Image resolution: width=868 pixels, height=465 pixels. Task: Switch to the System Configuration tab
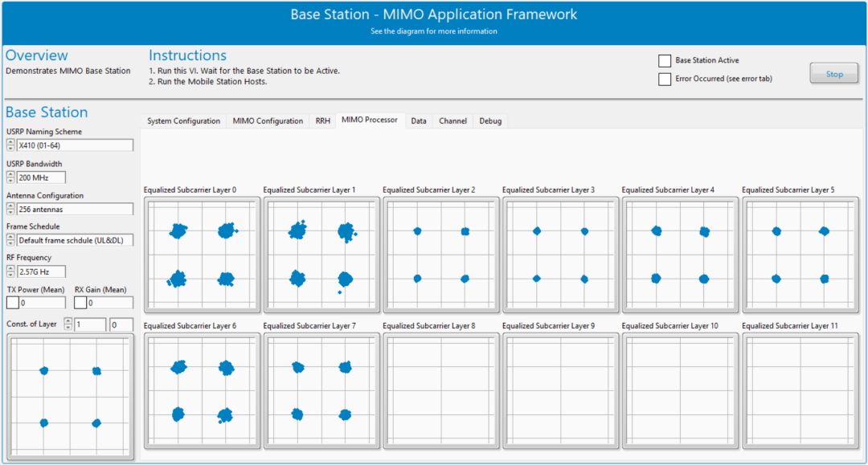pos(183,120)
